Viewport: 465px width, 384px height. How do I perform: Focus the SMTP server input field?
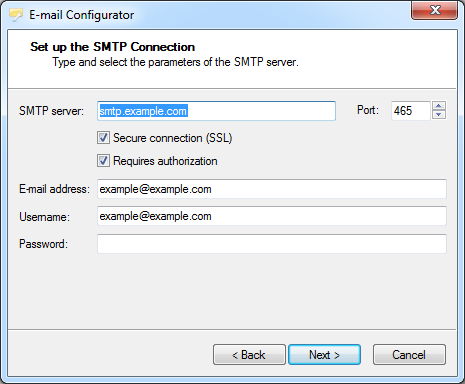pos(216,111)
